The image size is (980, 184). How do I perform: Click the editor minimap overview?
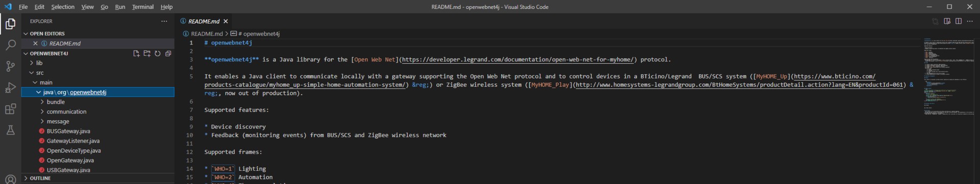click(948, 77)
